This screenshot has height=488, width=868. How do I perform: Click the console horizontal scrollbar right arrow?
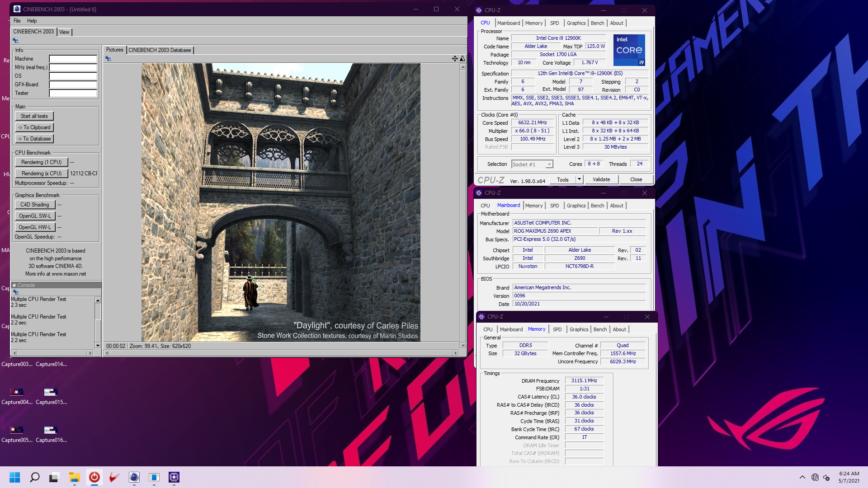click(x=90, y=353)
